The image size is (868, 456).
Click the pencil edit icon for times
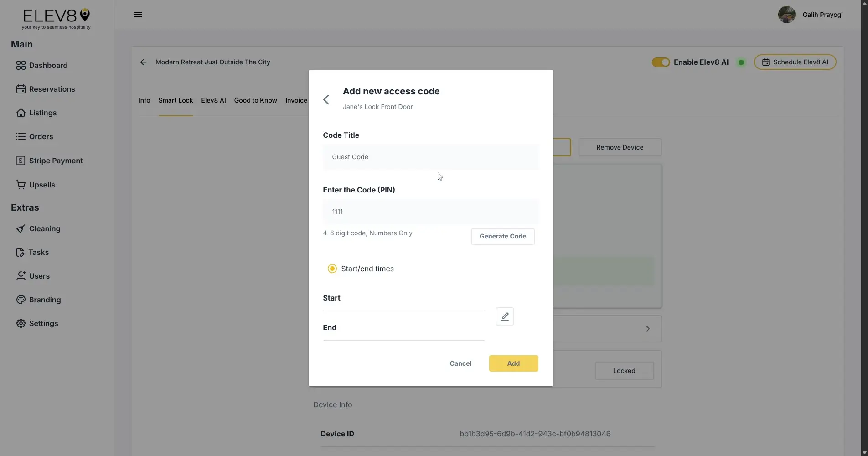pyautogui.click(x=504, y=316)
